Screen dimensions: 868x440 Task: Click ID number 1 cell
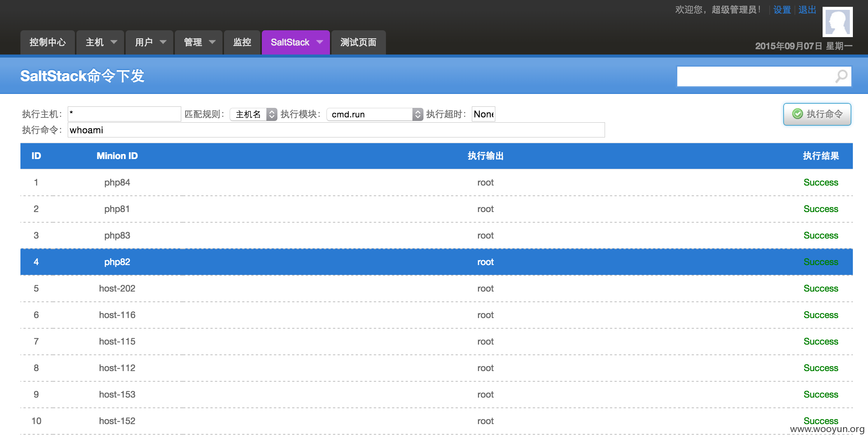pyautogui.click(x=36, y=183)
